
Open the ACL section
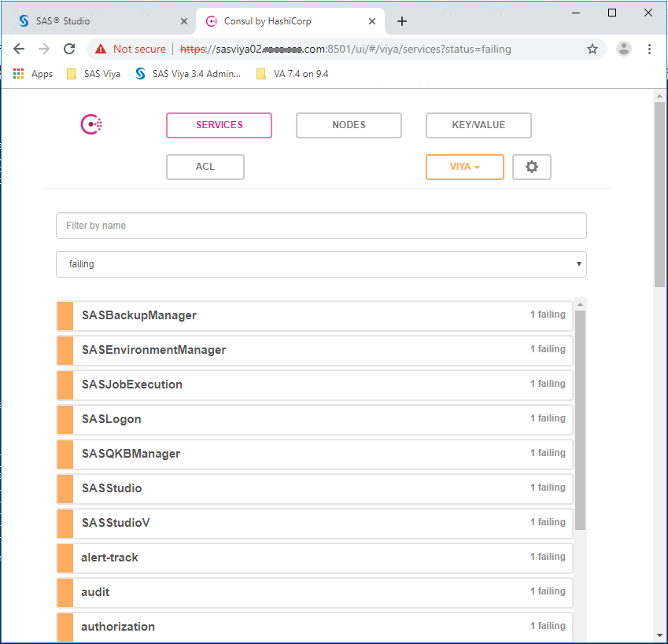coord(205,167)
